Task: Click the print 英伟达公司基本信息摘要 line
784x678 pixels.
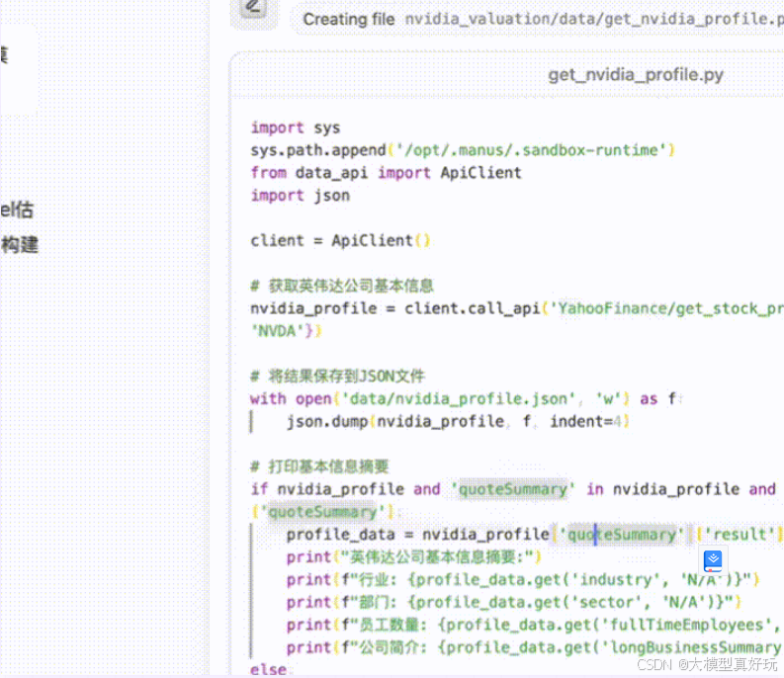Action: pos(413,557)
